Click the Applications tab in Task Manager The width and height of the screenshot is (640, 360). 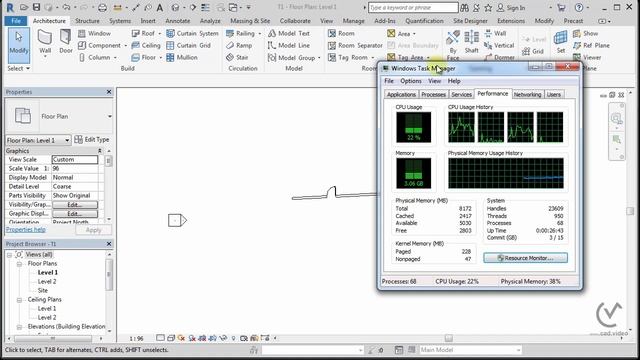(x=401, y=94)
